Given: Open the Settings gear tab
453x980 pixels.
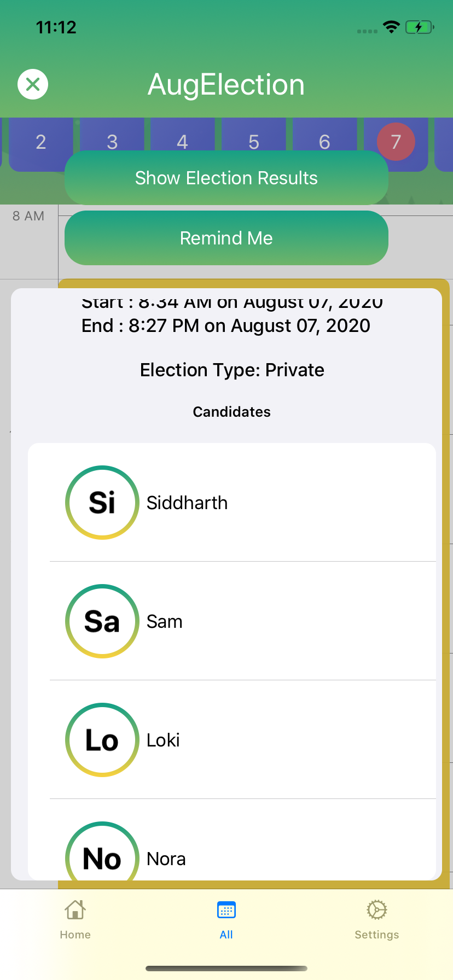Looking at the screenshot, I should tap(376, 911).
